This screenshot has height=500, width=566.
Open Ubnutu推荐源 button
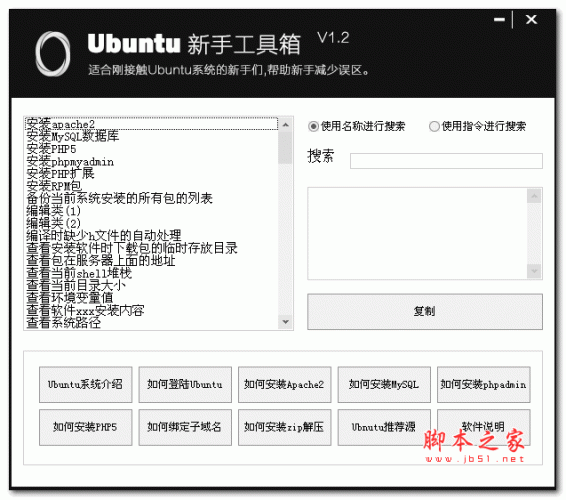384,427
